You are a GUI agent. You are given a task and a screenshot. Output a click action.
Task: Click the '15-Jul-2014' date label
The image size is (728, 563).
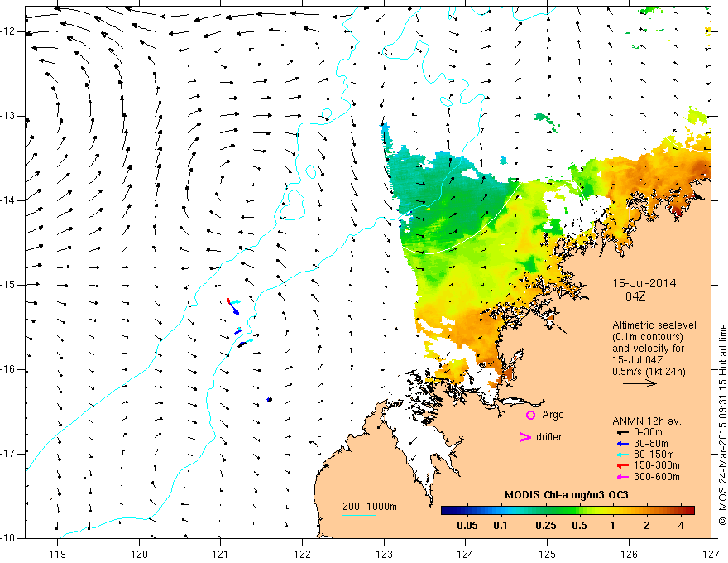point(644,283)
